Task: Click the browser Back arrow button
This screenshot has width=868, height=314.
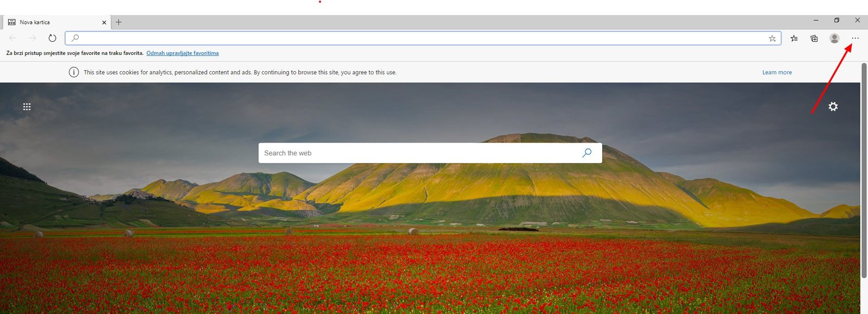Action: coord(13,38)
